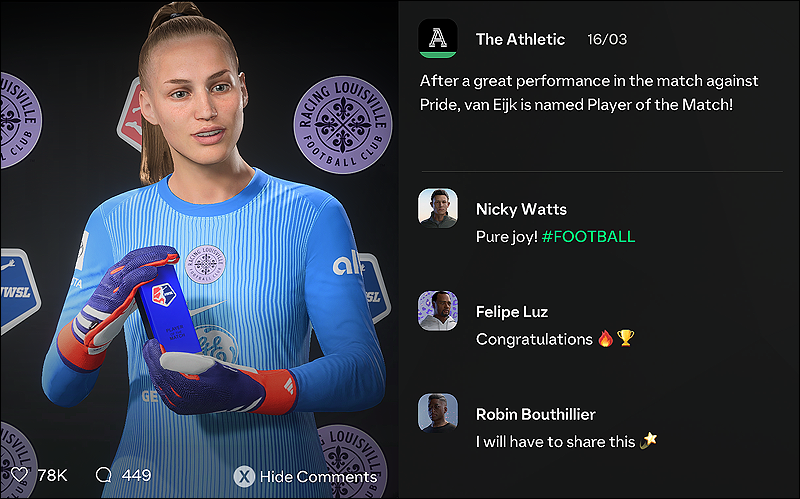Open Felipe Luz's profile avatar
This screenshot has height=499, width=800.
click(x=438, y=311)
